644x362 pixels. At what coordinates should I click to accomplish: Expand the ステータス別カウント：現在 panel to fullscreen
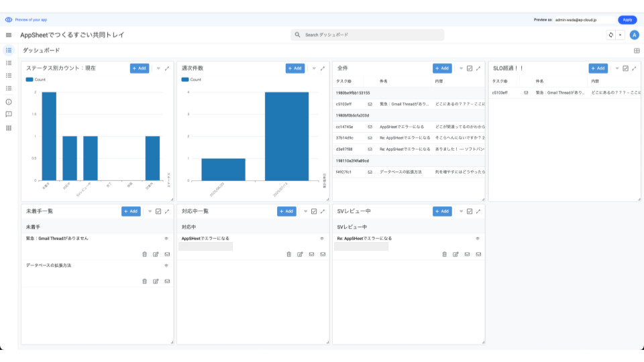[167, 68]
